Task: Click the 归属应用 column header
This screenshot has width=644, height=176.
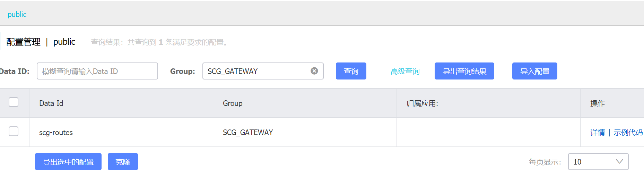Action: pyautogui.click(x=422, y=103)
